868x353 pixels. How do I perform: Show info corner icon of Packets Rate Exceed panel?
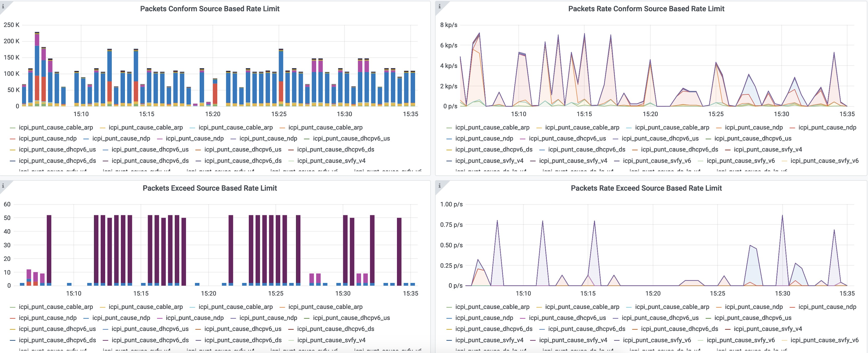click(439, 186)
